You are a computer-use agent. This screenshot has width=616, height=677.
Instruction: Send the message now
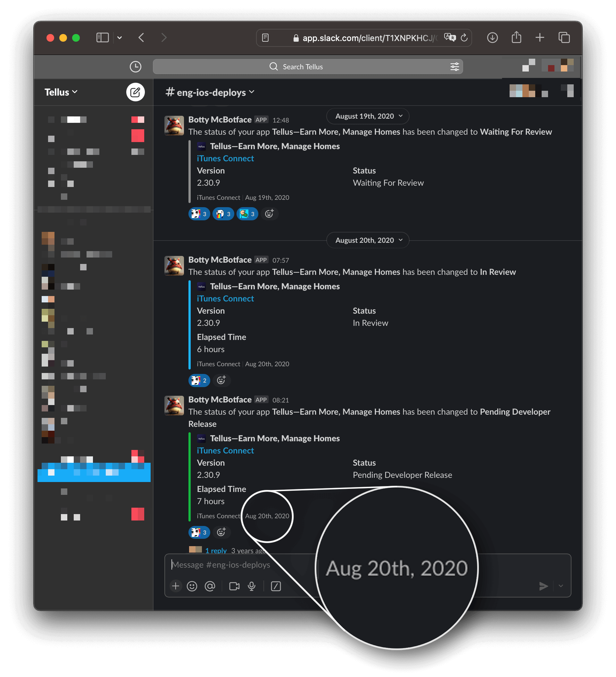pyautogui.click(x=544, y=586)
